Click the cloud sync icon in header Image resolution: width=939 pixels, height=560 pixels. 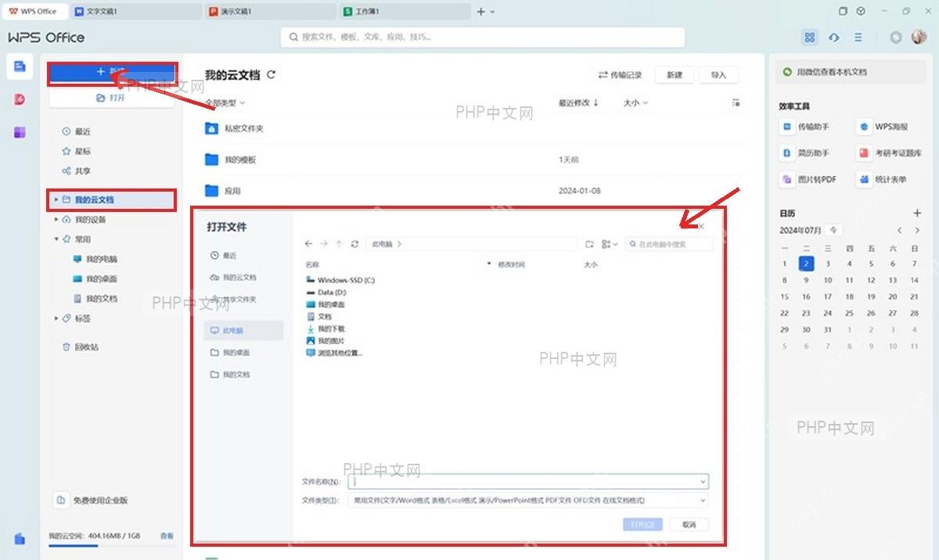(x=834, y=38)
